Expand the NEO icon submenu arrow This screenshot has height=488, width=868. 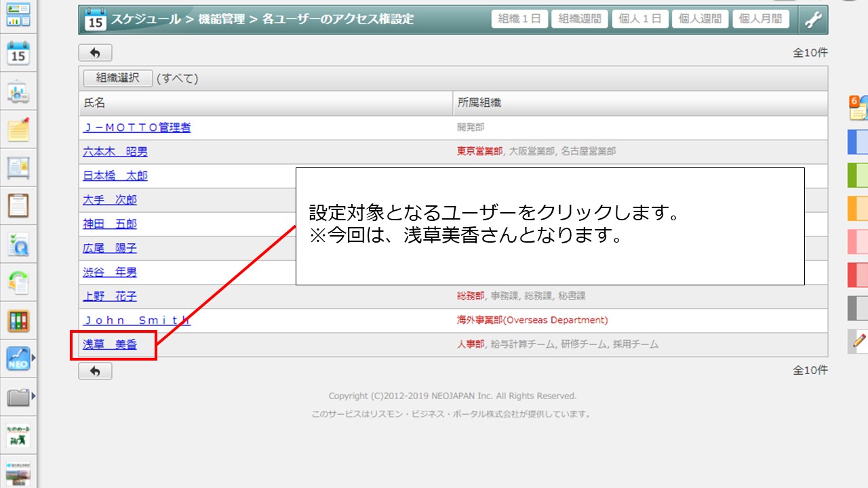click(33, 359)
